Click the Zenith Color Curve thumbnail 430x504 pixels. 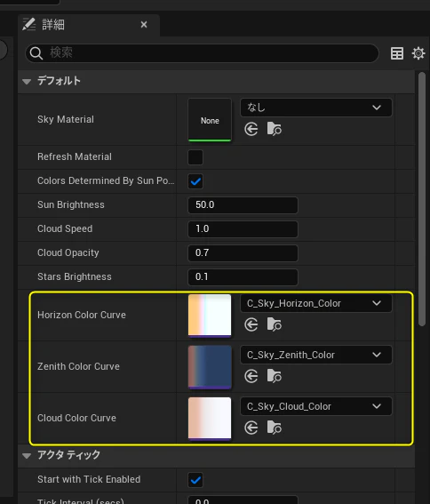point(210,367)
